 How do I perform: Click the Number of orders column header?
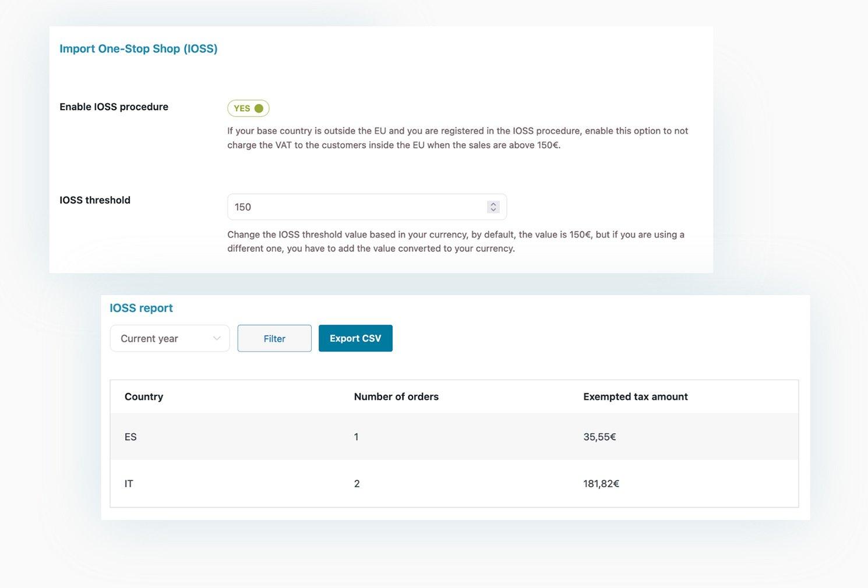[x=396, y=396]
